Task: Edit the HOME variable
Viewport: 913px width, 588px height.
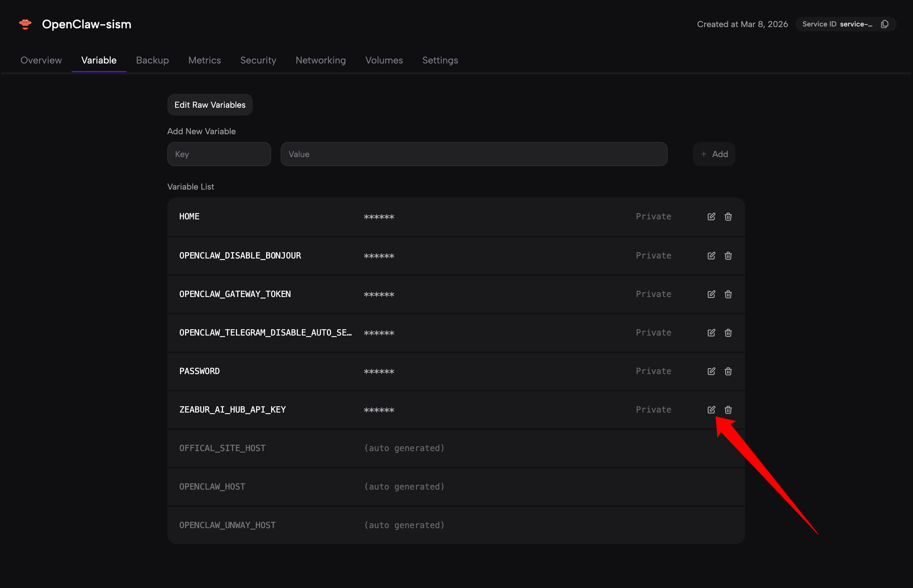Action: click(x=711, y=216)
